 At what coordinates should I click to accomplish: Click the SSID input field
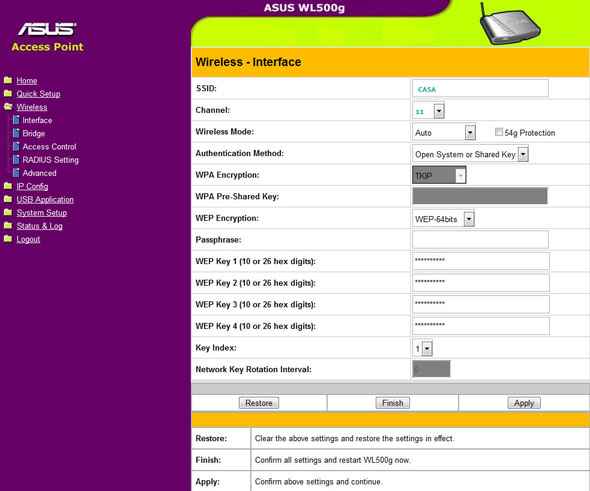480,88
